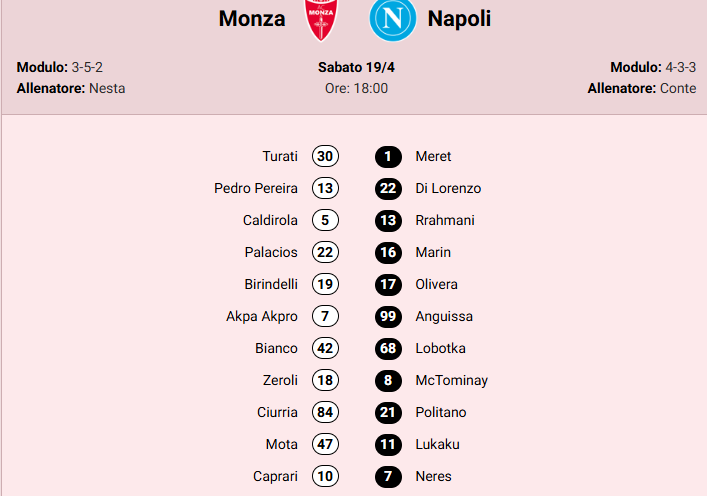Click Lukaku's number 11 badge
This screenshot has width=707, height=496.
point(388,444)
